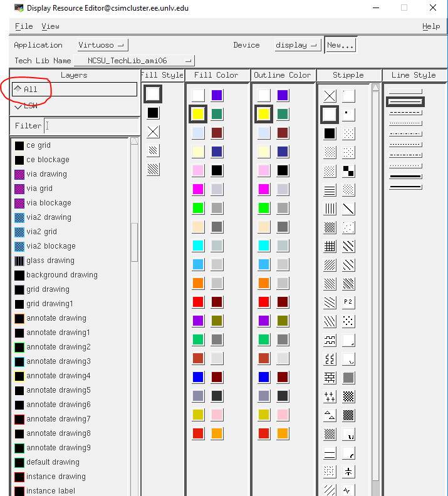Open the View menu
This screenshot has width=448, height=496.
(50, 26)
